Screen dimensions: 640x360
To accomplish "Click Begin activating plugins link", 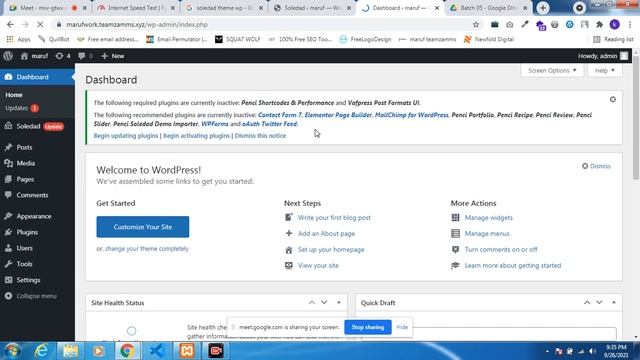I will (x=196, y=136).
